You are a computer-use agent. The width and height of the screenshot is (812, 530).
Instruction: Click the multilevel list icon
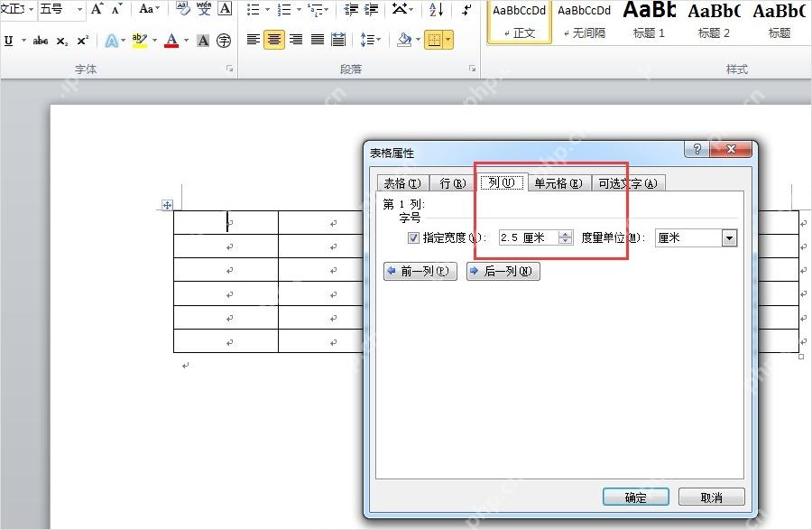tap(316, 9)
